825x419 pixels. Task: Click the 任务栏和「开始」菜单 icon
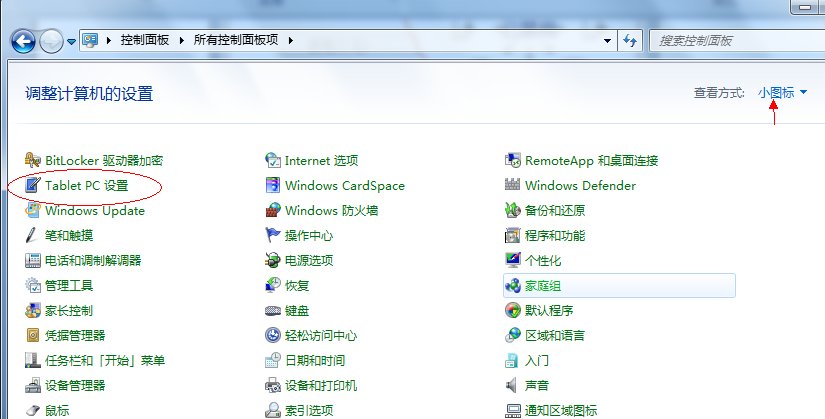33,360
